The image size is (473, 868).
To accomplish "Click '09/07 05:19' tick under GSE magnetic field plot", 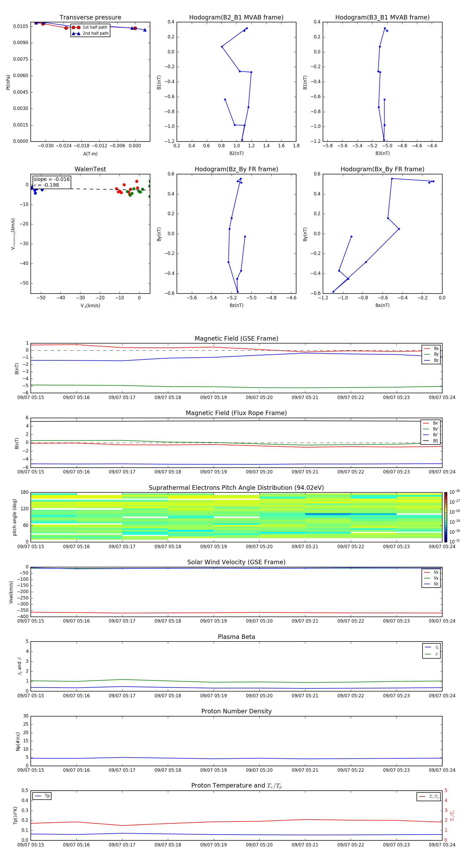I will [x=213, y=398].
